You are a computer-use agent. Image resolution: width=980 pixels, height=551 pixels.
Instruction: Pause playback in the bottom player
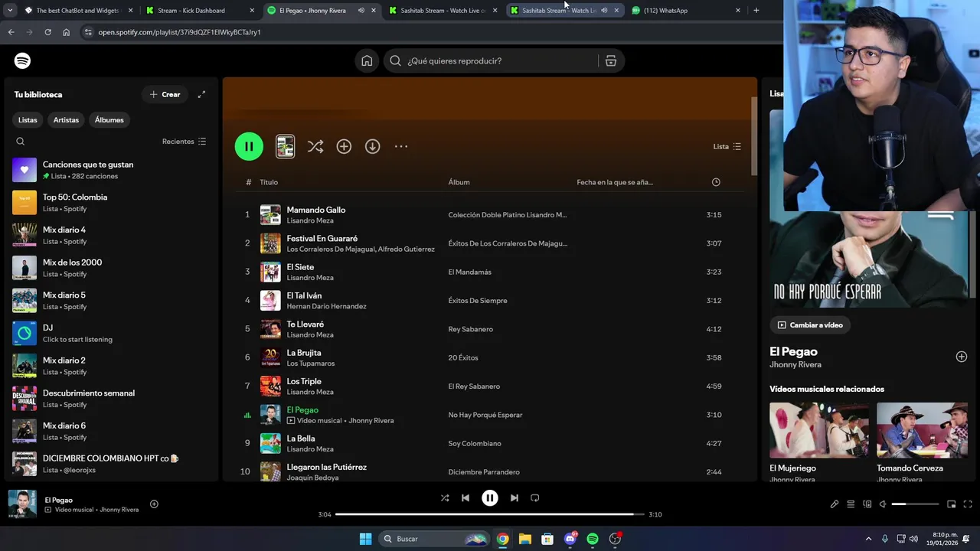tap(490, 497)
